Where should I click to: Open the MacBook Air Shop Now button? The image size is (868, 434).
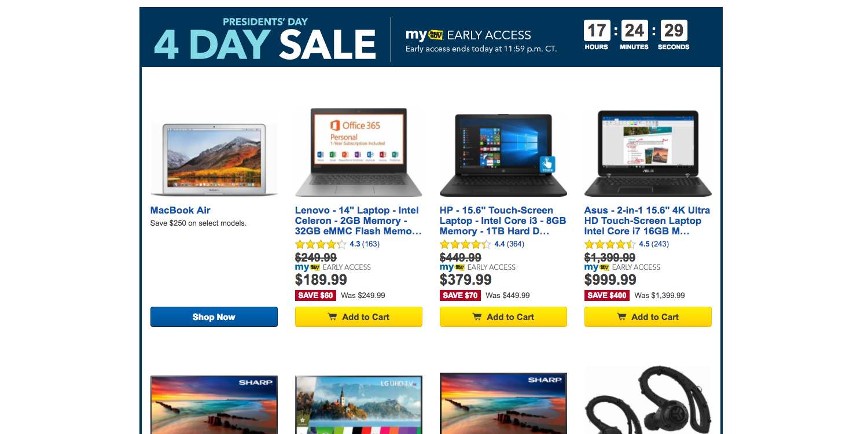214,317
